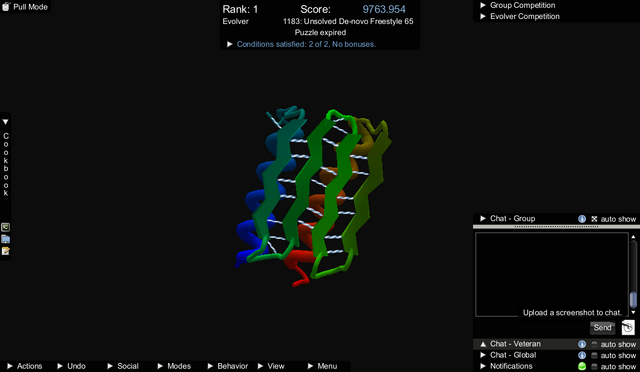The width and height of the screenshot is (640, 372).
Task: Click the Pull Mode hand icon
Action: pyautogui.click(x=6, y=7)
